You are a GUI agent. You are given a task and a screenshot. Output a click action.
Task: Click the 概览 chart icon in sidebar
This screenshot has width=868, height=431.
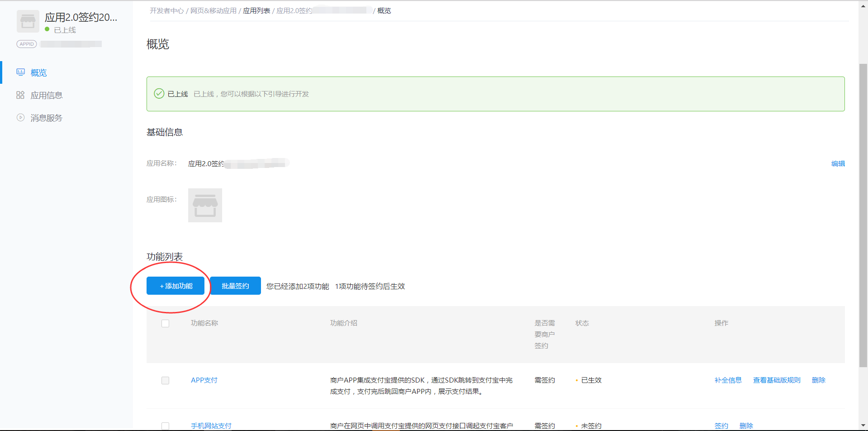(20, 72)
